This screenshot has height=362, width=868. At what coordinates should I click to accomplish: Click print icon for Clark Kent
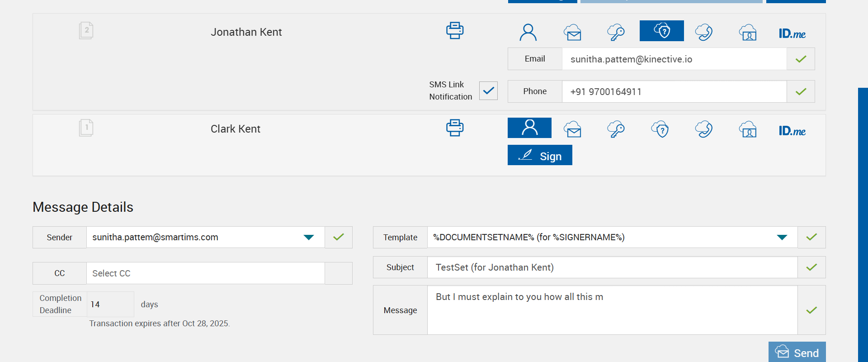pos(455,128)
